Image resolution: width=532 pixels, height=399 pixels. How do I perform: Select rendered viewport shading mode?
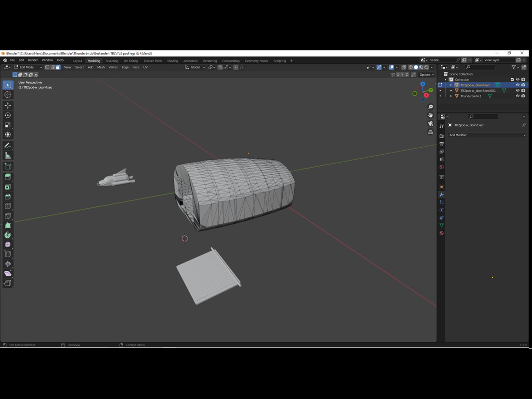pos(427,67)
